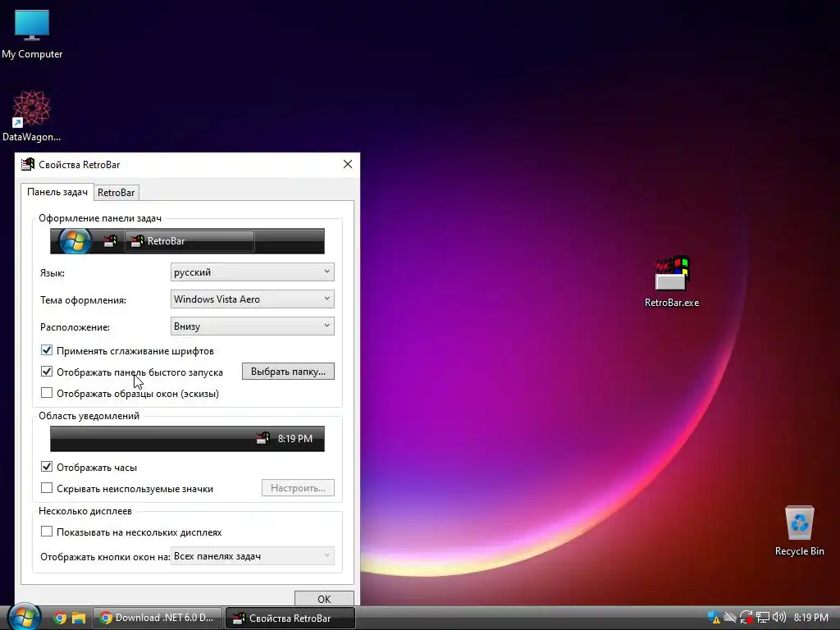Click the 'Расположение:' label

pos(75,326)
